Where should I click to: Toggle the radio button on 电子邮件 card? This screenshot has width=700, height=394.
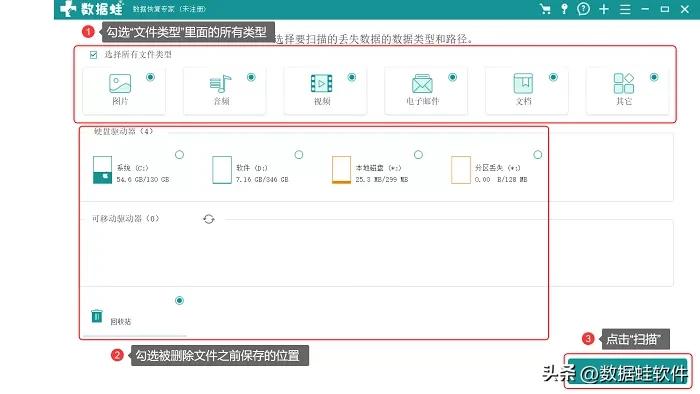click(453, 77)
